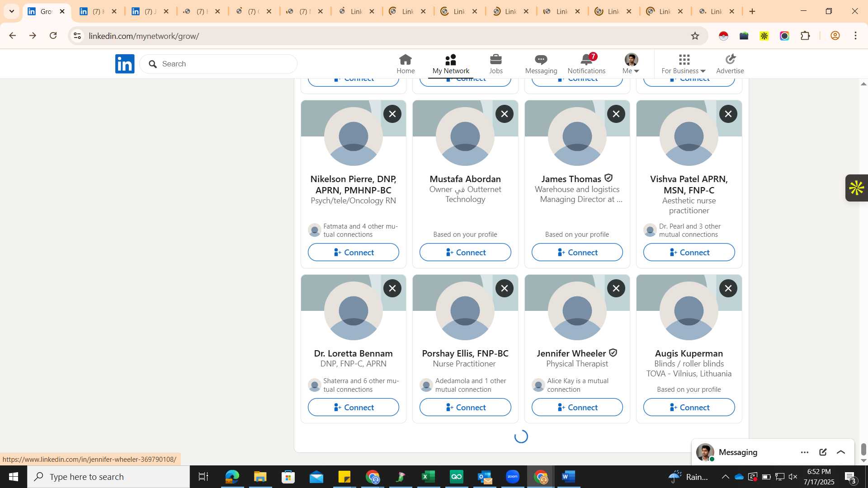
Task: Open Word from the taskbar
Action: [568, 477]
